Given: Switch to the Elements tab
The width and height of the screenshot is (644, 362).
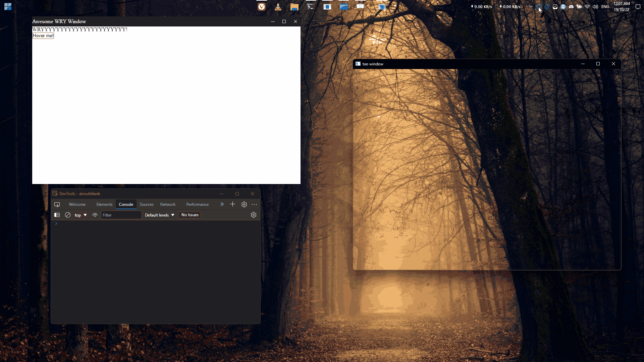Looking at the screenshot, I should coord(104,204).
